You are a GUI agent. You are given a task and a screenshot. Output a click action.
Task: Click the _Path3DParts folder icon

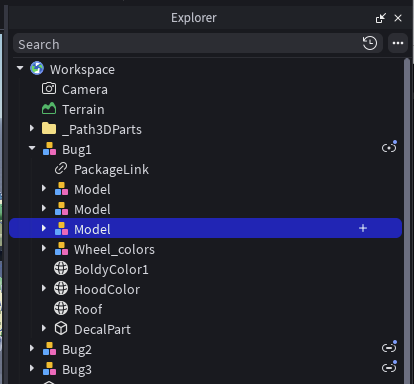coord(49,129)
